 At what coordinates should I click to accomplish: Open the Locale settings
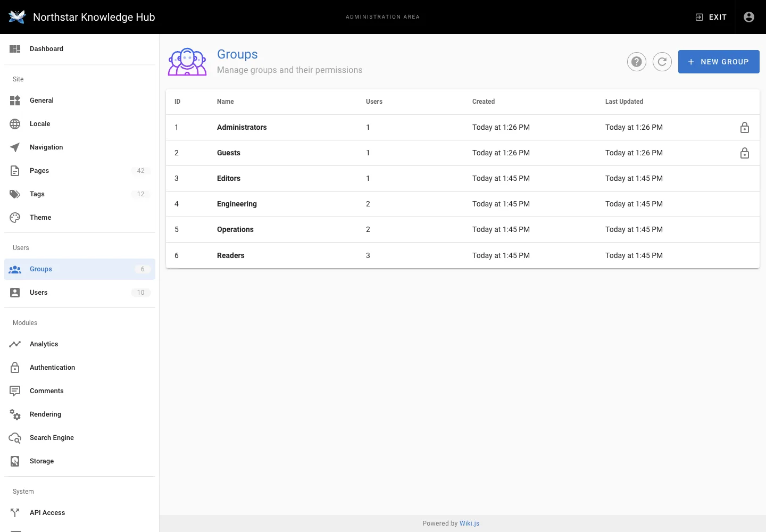(x=80, y=124)
